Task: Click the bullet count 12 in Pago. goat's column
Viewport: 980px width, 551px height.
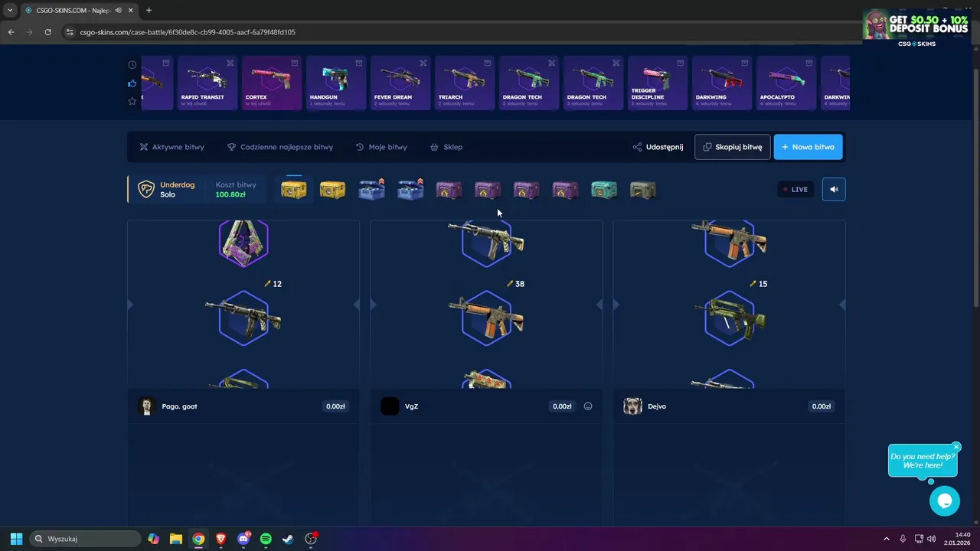Action: (273, 284)
